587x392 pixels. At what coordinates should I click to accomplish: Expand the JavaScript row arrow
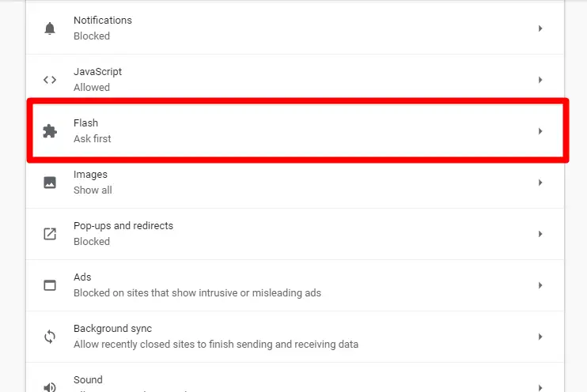(x=540, y=80)
